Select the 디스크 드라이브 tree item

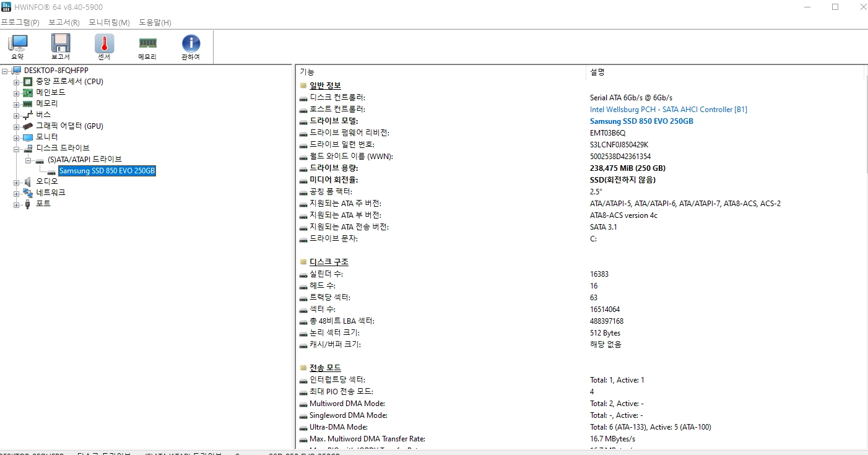pos(63,148)
